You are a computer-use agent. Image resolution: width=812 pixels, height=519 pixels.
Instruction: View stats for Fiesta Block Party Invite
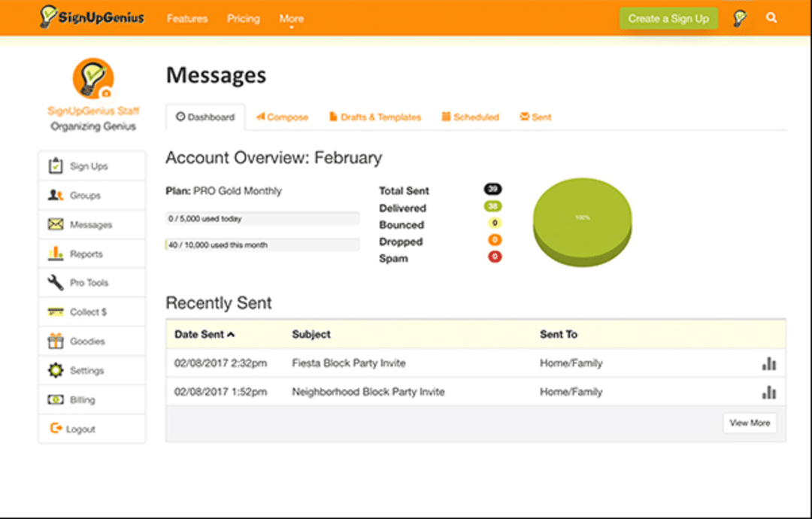click(769, 363)
